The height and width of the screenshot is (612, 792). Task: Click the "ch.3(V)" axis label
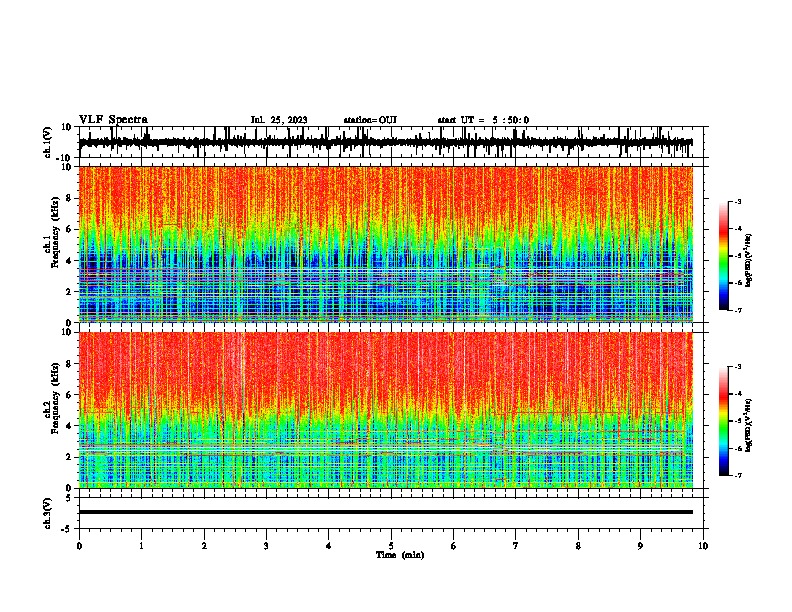[x=48, y=514]
